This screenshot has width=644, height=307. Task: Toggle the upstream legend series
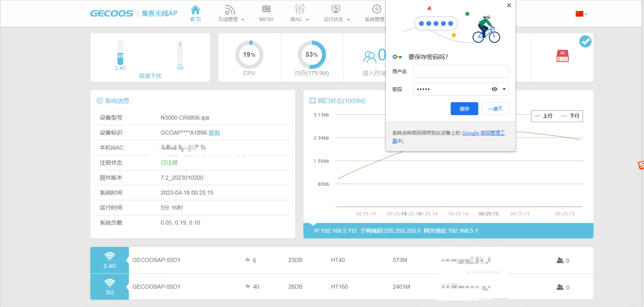(x=543, y=116)
